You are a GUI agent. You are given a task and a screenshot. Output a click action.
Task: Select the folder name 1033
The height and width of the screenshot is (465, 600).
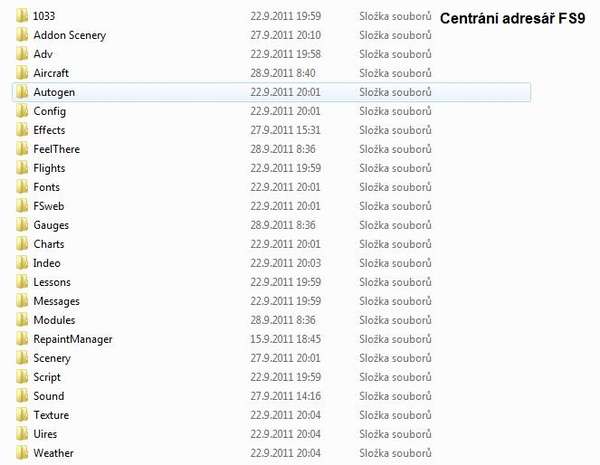[44, 16]
